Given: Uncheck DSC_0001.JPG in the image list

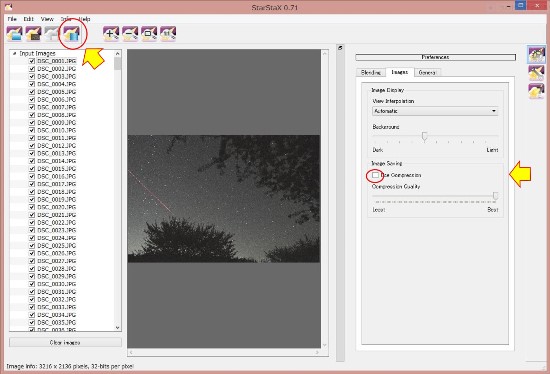Looking at the screenshot, I should pyautogui.click(x=32, y=61).
